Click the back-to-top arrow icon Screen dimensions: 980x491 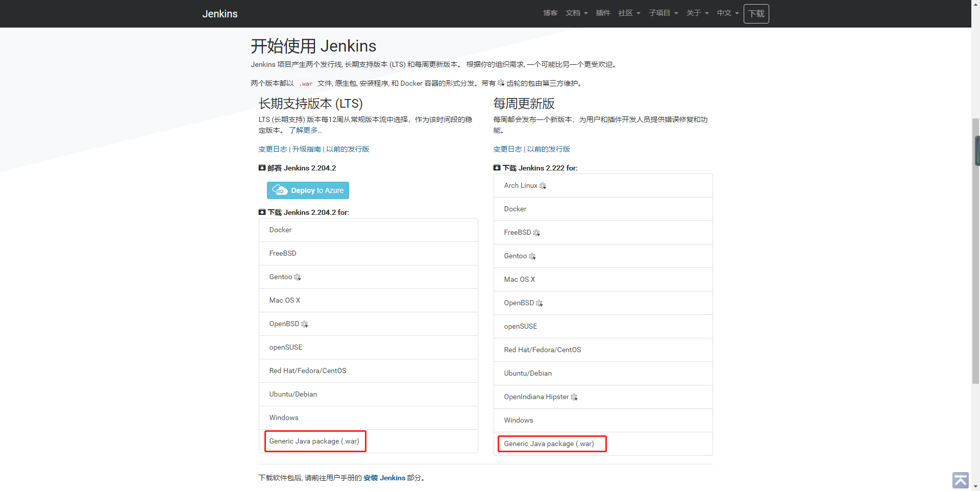click(960, 480)
